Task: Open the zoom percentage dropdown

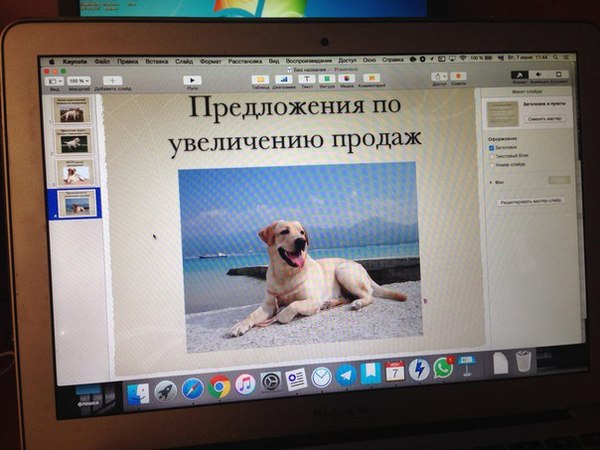Action: 79,80
